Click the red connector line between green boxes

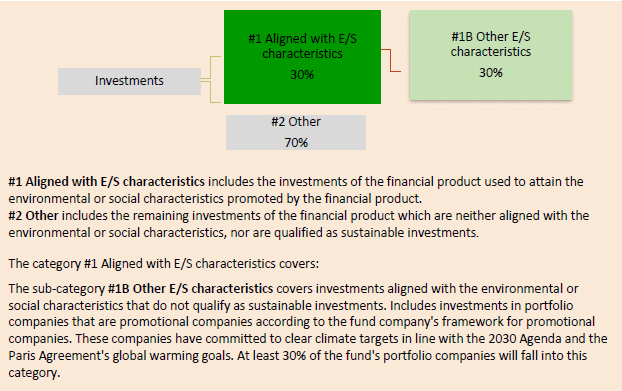[391, 60]
